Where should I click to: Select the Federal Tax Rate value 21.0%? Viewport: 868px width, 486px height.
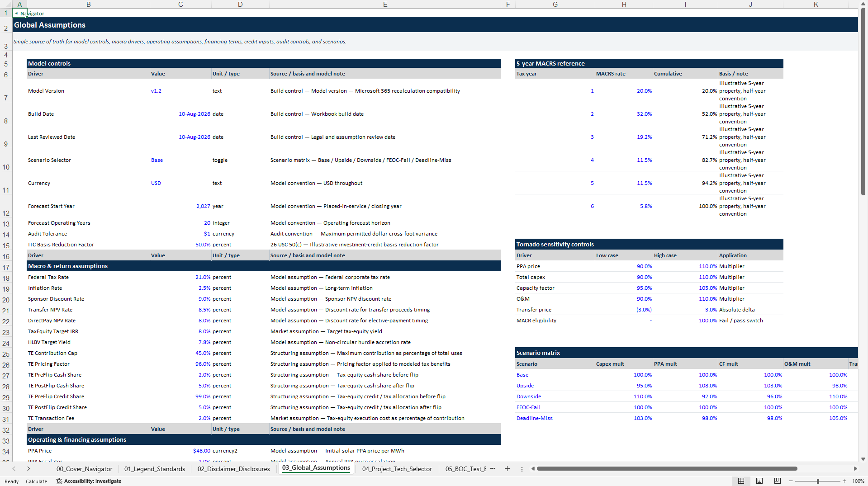click(x=180, y=277)
